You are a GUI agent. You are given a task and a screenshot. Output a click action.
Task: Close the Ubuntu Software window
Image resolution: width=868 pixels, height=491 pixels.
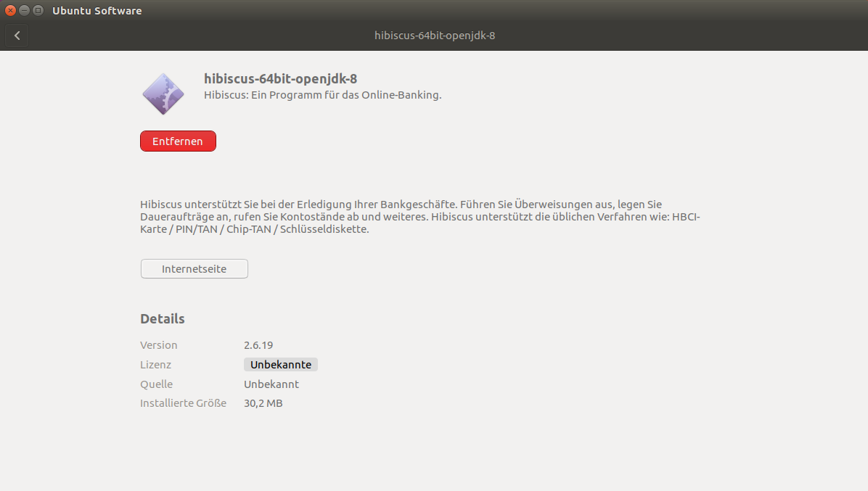tap(10, 10)
